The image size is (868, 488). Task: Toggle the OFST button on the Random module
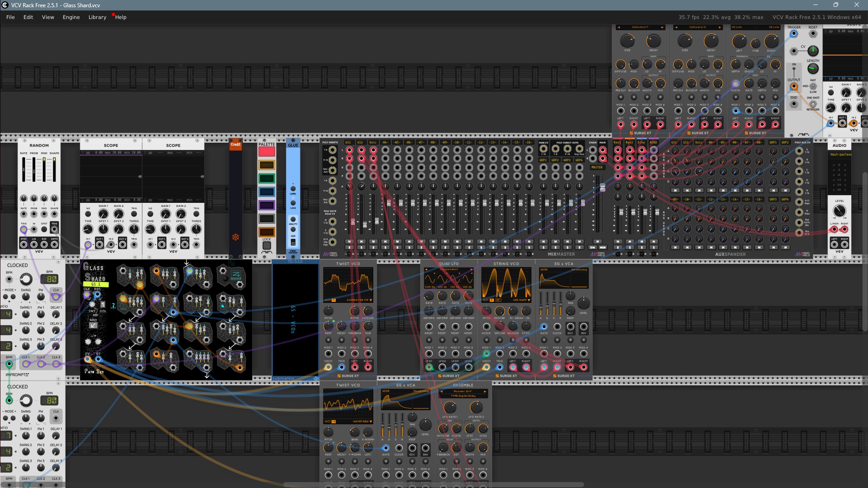click(x=44, y=229)
